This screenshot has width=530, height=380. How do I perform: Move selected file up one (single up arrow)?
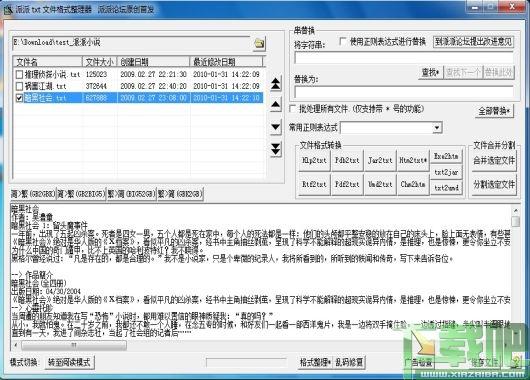point(275,105)
